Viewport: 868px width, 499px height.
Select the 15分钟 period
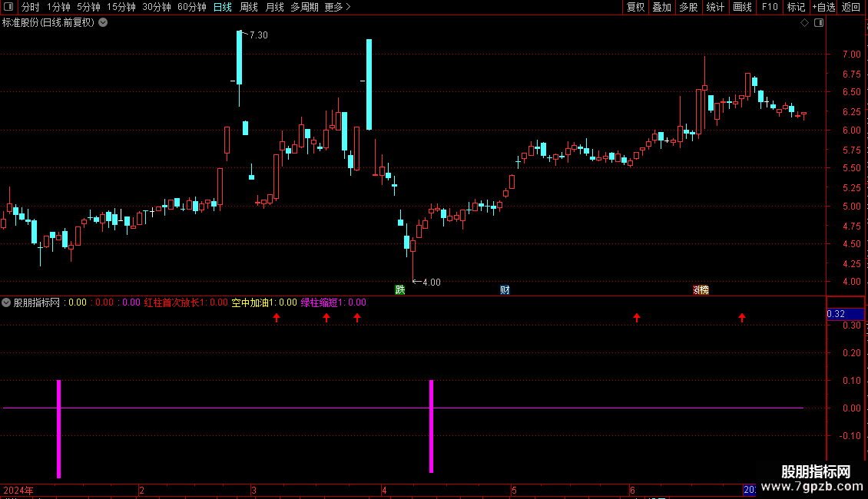121,7
